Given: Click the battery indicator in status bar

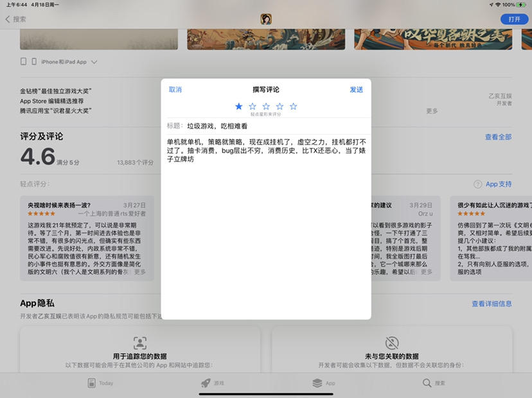Looking at the screenshot, I should click(522, 4).
